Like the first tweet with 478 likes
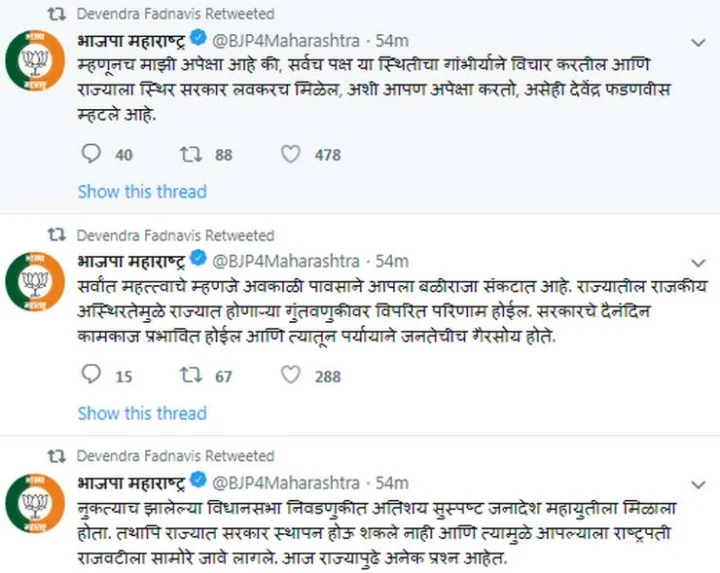This screenshot has width=720, height=573. (291, 154)
